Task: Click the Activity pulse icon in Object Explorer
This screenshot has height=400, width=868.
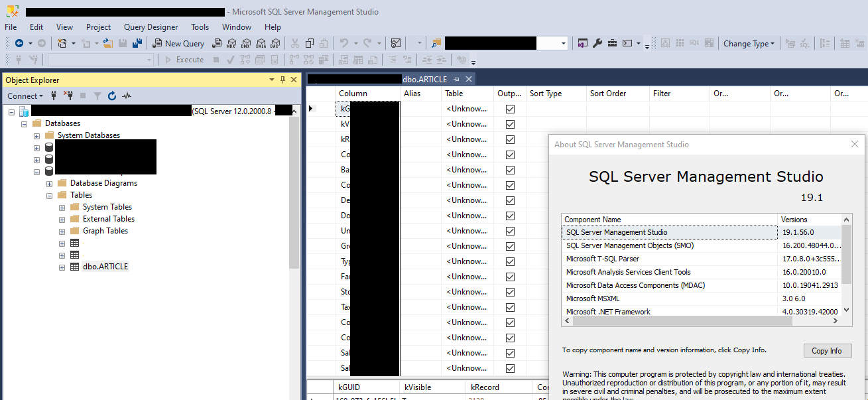Action: (127, 96)
